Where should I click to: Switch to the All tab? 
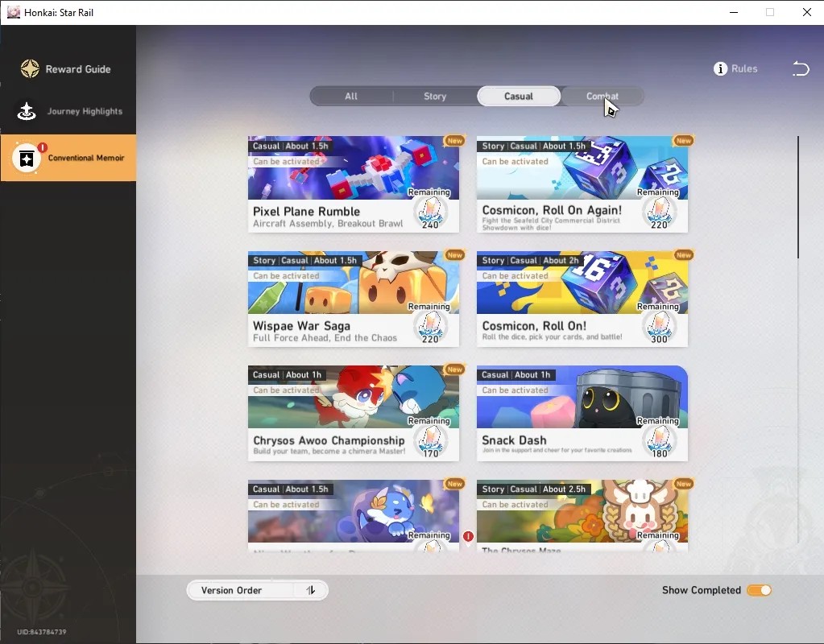[x=351, y=96]
